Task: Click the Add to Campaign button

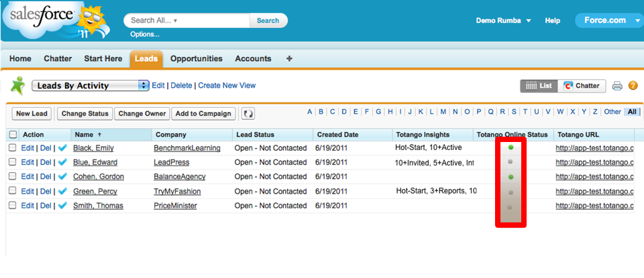Action: (x=203, y=114)
